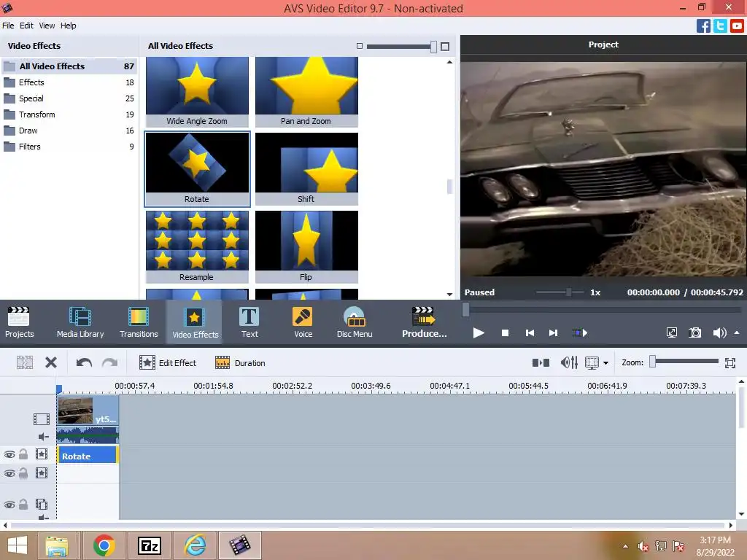The image size is (747, 560).
Task: Select the video clip on the timeline
Action: (88, 411)
